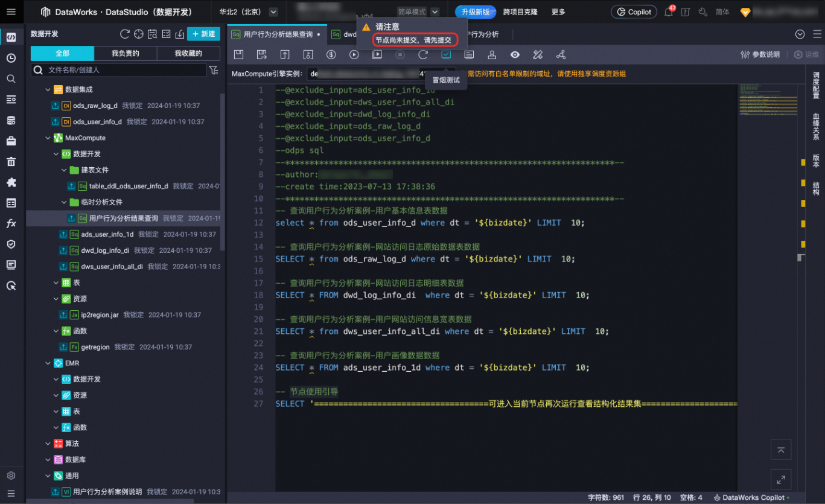This screenshot has width=825, height=504.
Task: Switch language with 简体
Action: 722,11
